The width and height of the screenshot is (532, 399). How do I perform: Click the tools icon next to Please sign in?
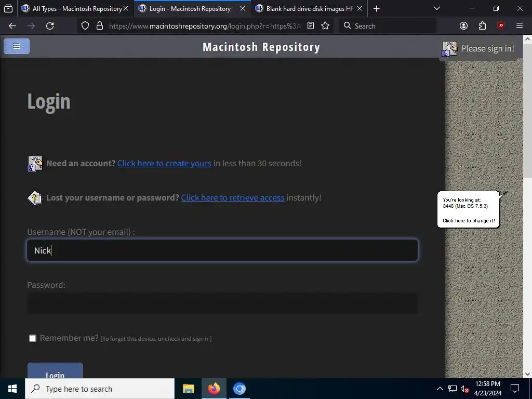(450, 49)
